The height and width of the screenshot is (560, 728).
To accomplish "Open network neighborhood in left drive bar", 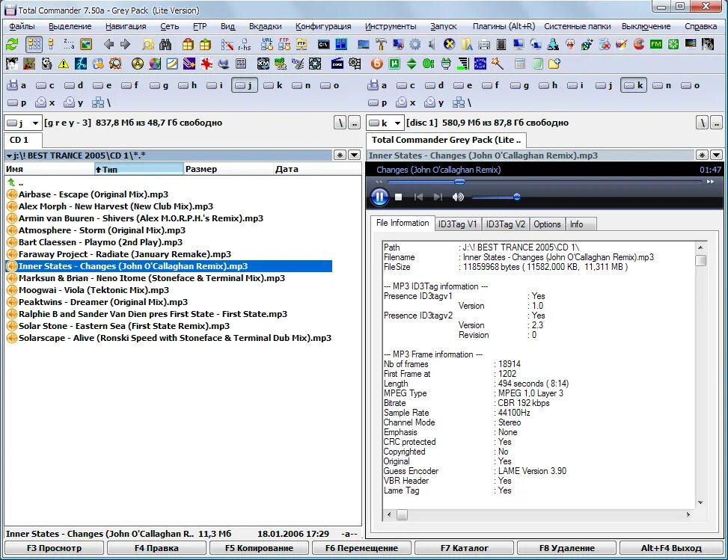I will click(x=101, y=102).
